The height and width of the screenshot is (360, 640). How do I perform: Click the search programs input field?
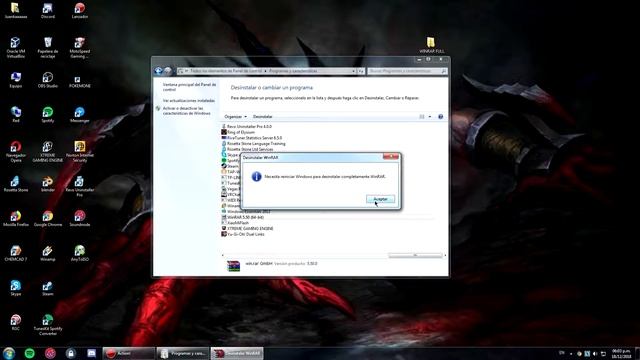[x=407, y=71]
